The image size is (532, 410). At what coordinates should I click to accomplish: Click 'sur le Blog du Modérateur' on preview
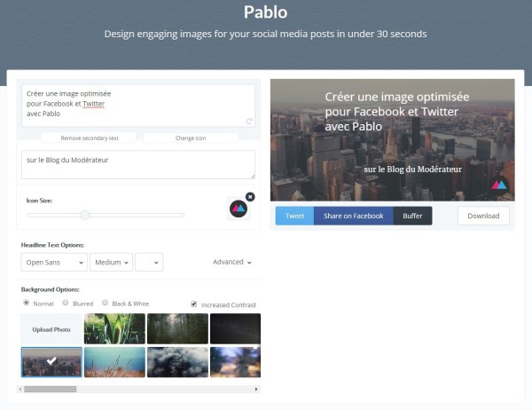(x=412, y=170)
